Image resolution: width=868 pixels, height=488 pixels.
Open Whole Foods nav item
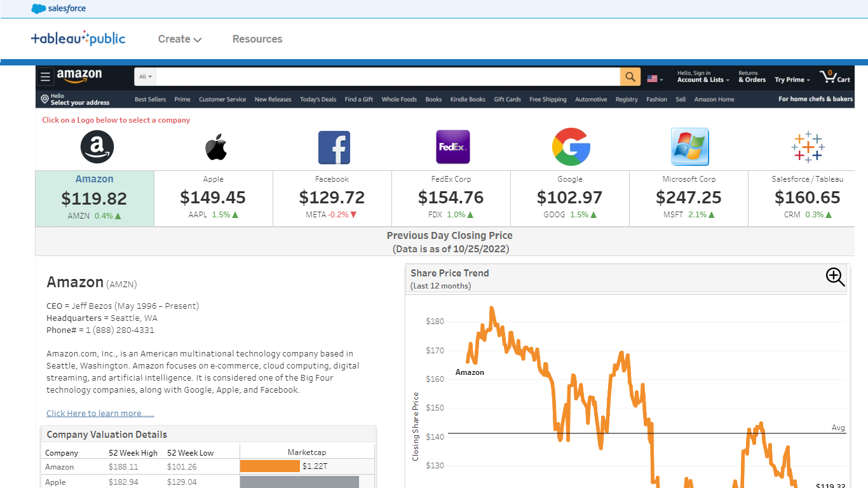pos(399,99)
